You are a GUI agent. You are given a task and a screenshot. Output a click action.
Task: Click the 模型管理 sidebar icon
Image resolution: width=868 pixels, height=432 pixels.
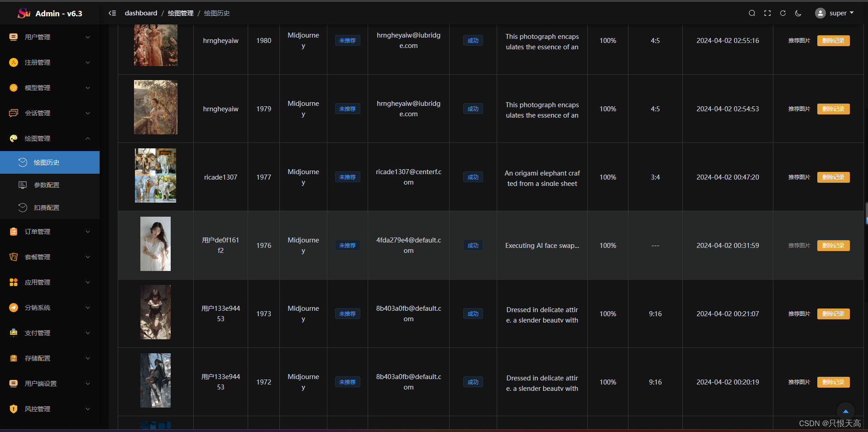[x=14, y=88]
